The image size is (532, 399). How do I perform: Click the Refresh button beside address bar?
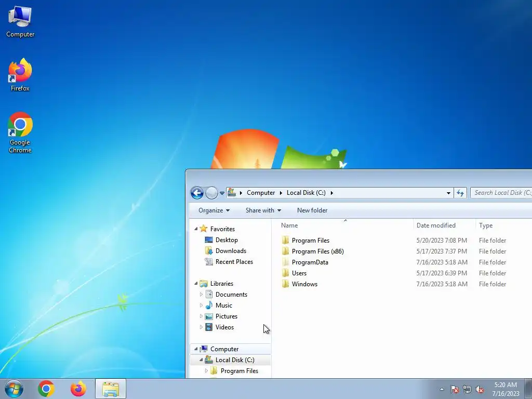[x=460, y=193]
